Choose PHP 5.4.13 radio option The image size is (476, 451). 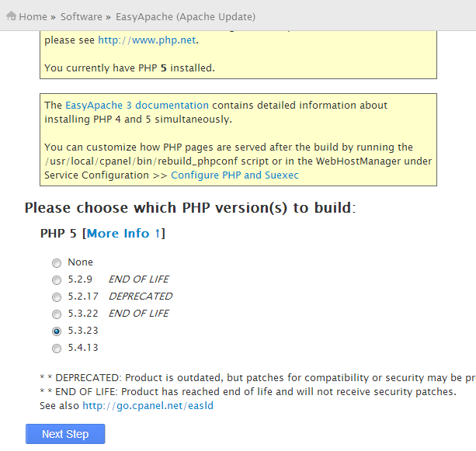point(57,348)
